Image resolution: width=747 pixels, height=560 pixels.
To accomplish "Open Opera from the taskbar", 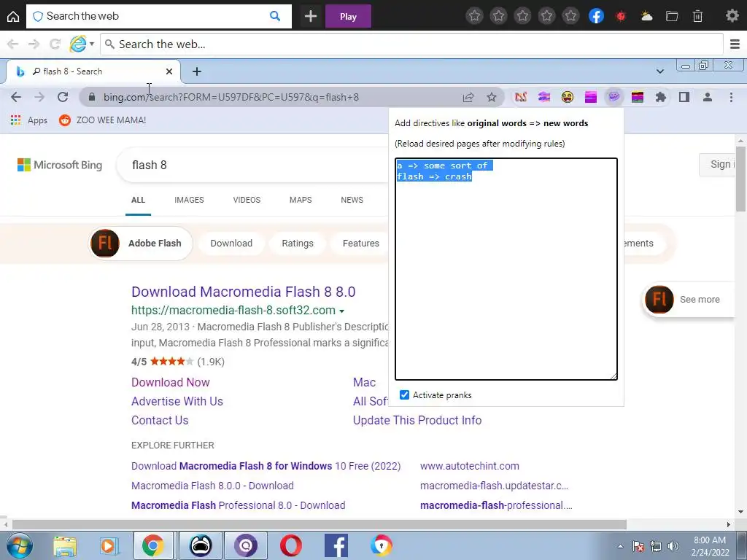I will tap(291, 545).
